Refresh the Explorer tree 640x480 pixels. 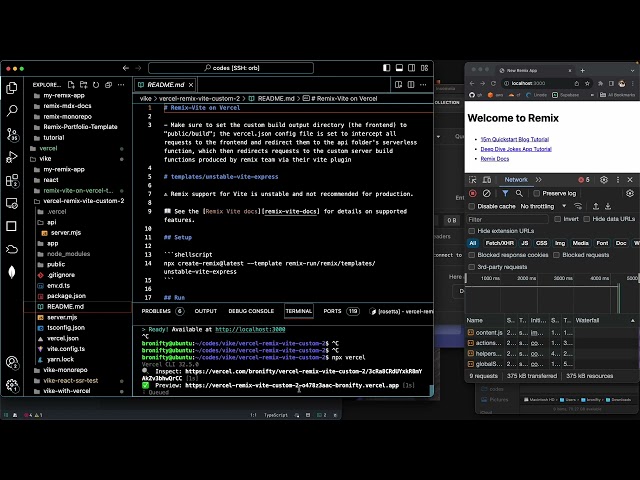[96, 84]
